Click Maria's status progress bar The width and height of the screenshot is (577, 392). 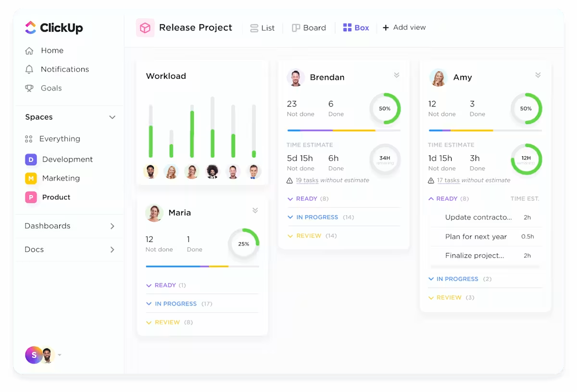pos(202,266)
